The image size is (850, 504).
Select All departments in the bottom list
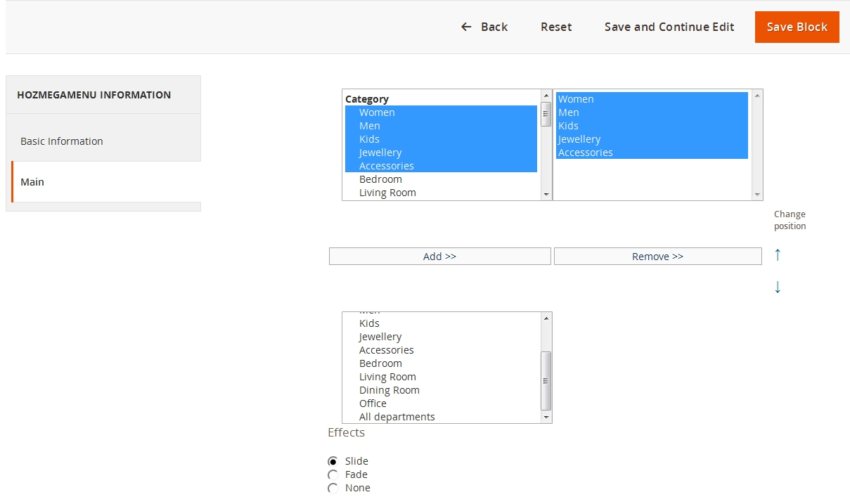pos(397,416)
